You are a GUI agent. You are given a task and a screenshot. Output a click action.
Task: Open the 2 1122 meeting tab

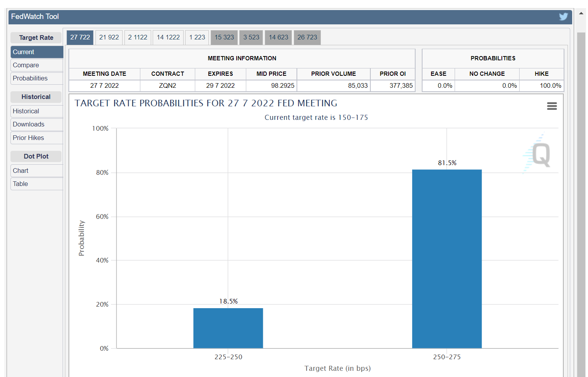[138, 38]
